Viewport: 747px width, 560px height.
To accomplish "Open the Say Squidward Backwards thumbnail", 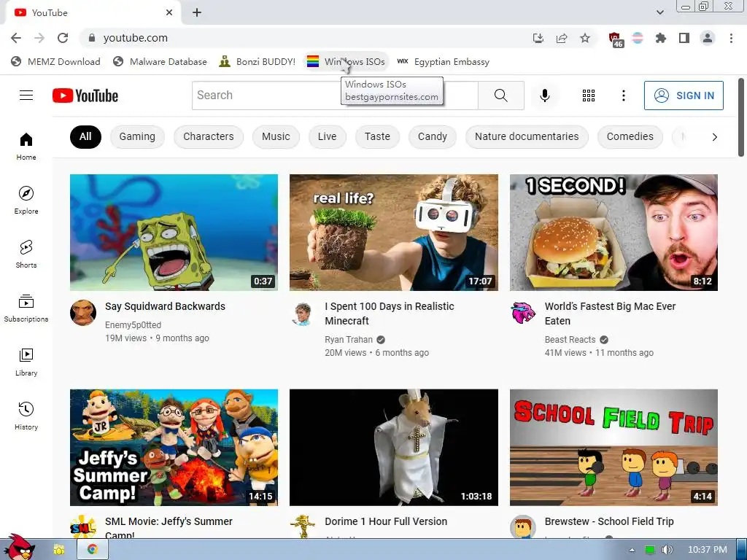I will point(174,233).
